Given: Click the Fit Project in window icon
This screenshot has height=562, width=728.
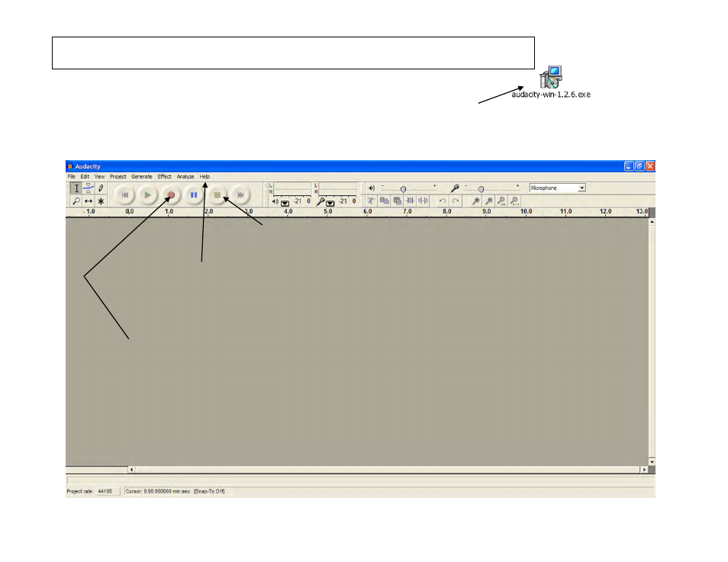Looking at the screenshot, I should (514, 201).
